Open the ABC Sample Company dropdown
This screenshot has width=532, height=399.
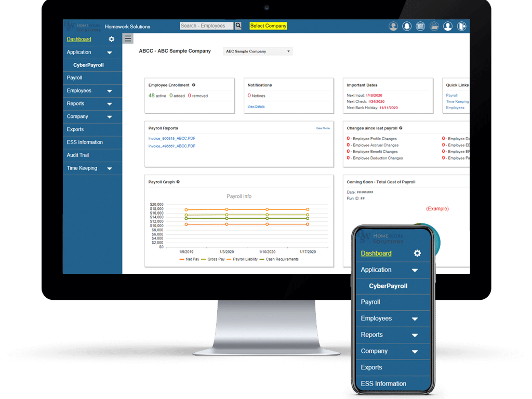pyautogui.click(x=258, y=51)
